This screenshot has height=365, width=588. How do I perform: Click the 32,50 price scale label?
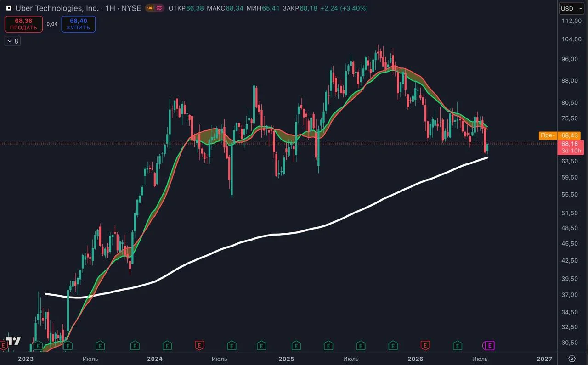tap(570, 326)
